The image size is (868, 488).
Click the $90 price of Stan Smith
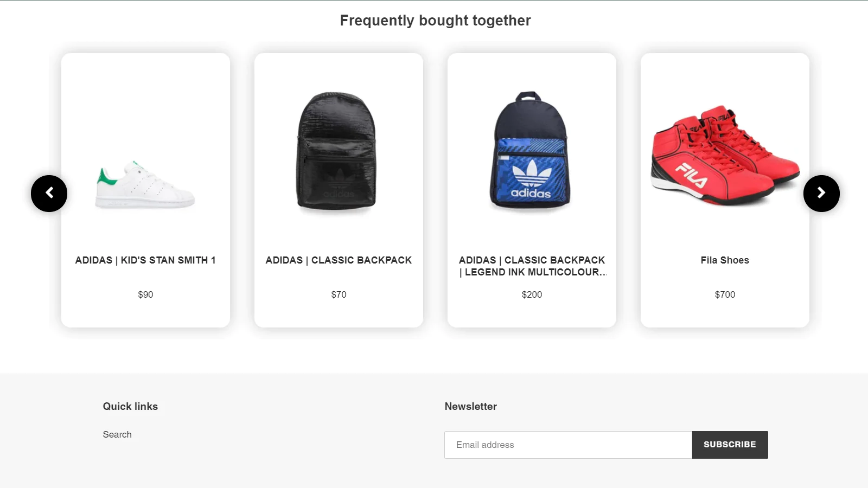pos(145,294)
